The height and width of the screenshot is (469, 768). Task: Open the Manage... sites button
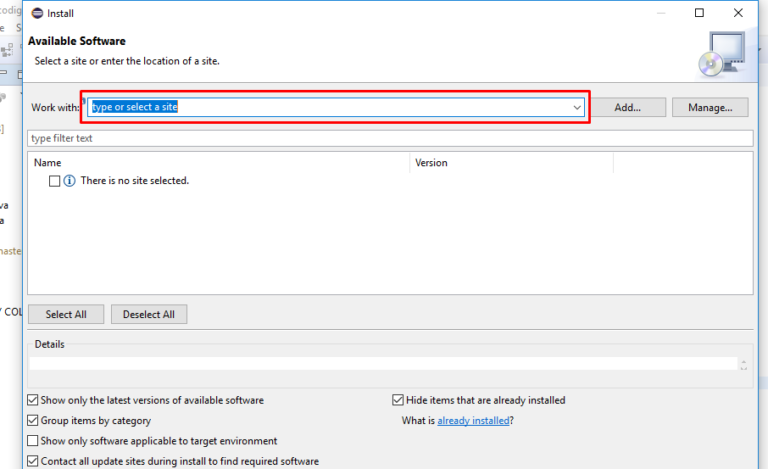tap(710, 107)
